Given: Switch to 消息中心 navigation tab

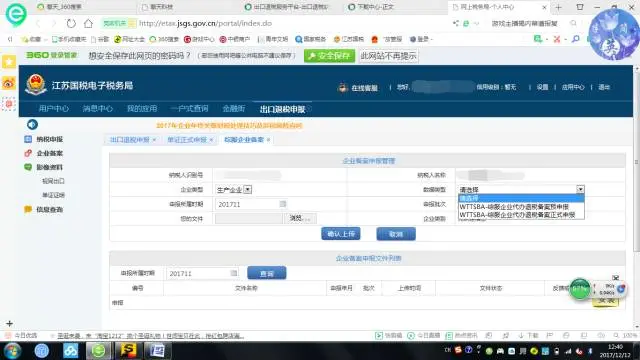Looking at the screenshot, I should [x=97, y=109].
